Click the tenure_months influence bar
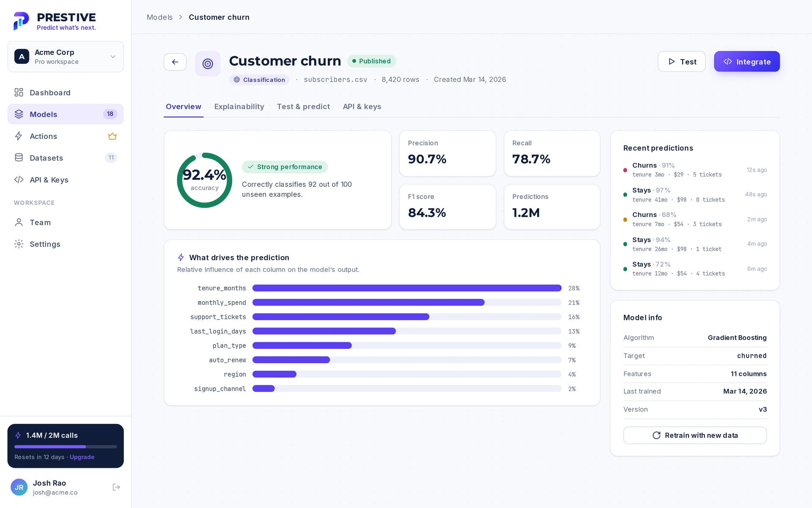This screenshot has width=812, height=508. click(407, 288)
